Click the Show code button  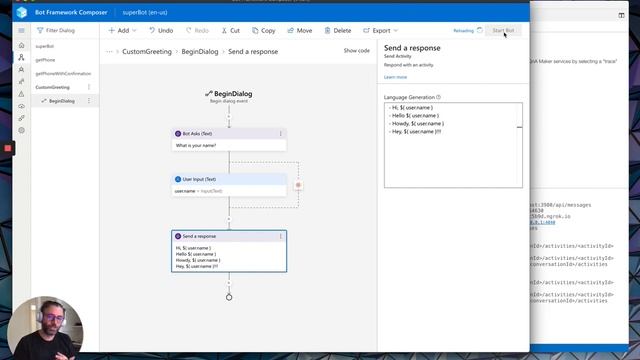click(356, 51)
